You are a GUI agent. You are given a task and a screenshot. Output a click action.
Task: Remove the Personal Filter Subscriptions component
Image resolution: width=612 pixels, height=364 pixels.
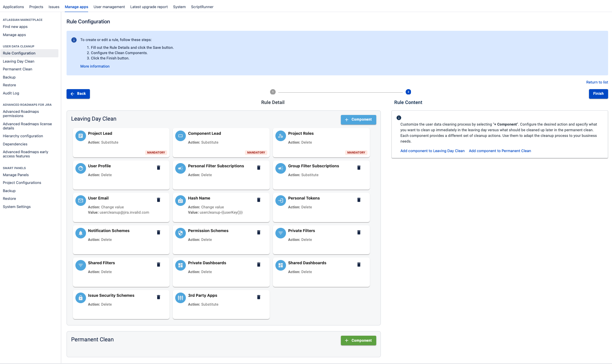pyautogui.click(x=259, y=168)
